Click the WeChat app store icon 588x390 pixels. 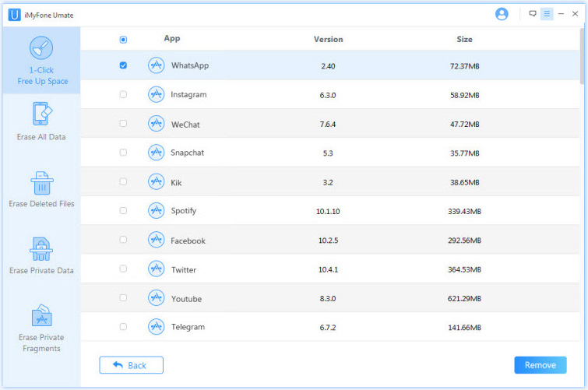pos(156,123)
